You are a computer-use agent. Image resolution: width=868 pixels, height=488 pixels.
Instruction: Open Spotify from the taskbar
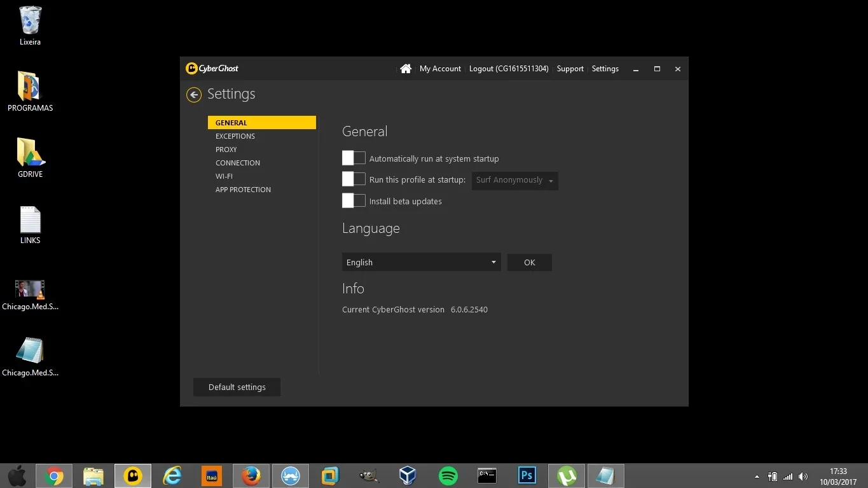click(448, 476)
